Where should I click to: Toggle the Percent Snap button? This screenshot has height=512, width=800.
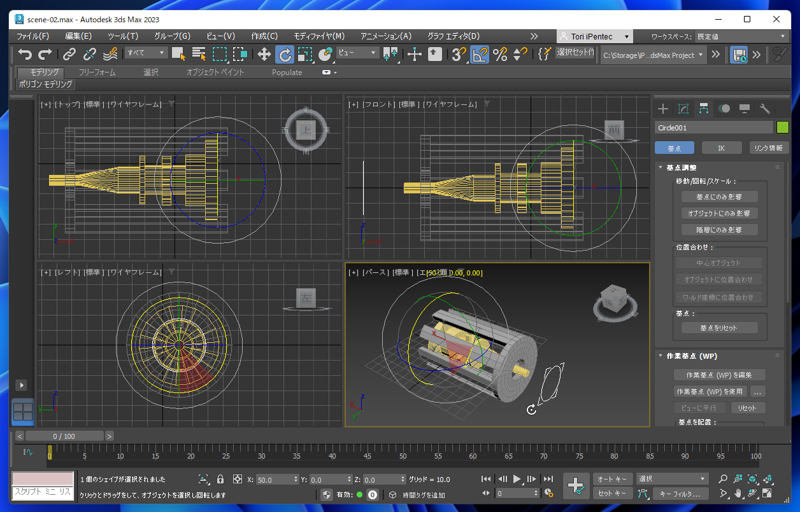pos(500,54)
